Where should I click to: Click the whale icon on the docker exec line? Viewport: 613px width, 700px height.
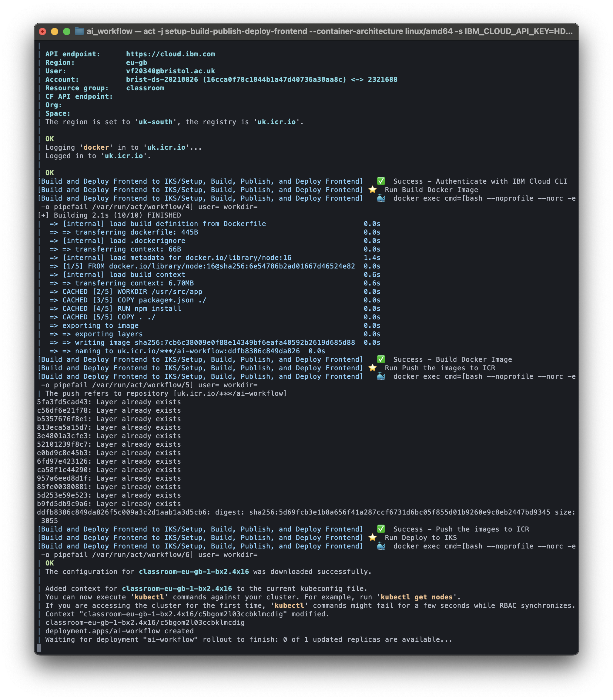(x=381, y=198)
